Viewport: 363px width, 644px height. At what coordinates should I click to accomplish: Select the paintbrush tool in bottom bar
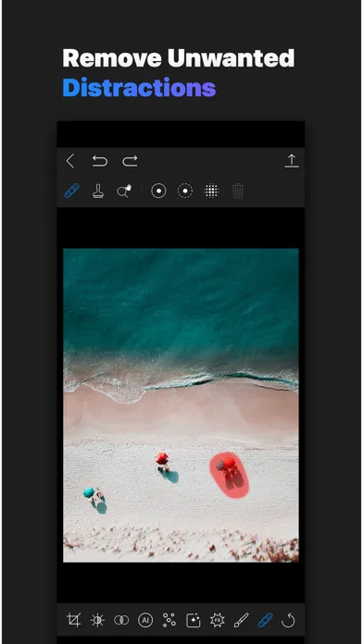241,620
